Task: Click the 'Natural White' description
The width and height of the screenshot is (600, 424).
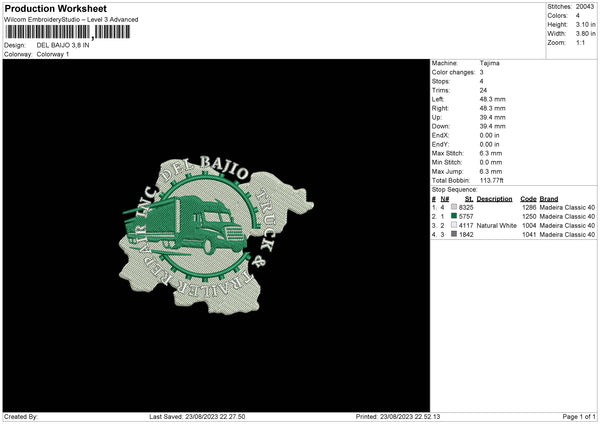Action: pyautogui.click(x=497, y=226)
